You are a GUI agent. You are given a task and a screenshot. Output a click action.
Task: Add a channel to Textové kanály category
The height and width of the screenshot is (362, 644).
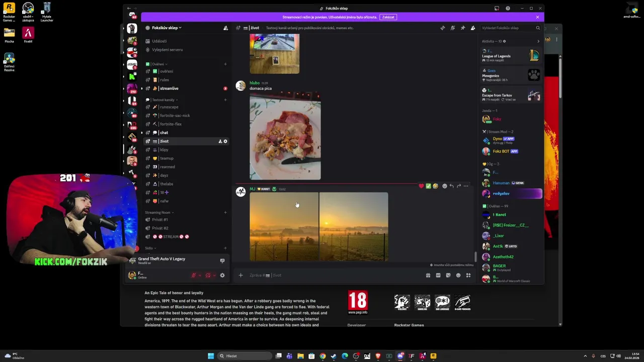225,100
